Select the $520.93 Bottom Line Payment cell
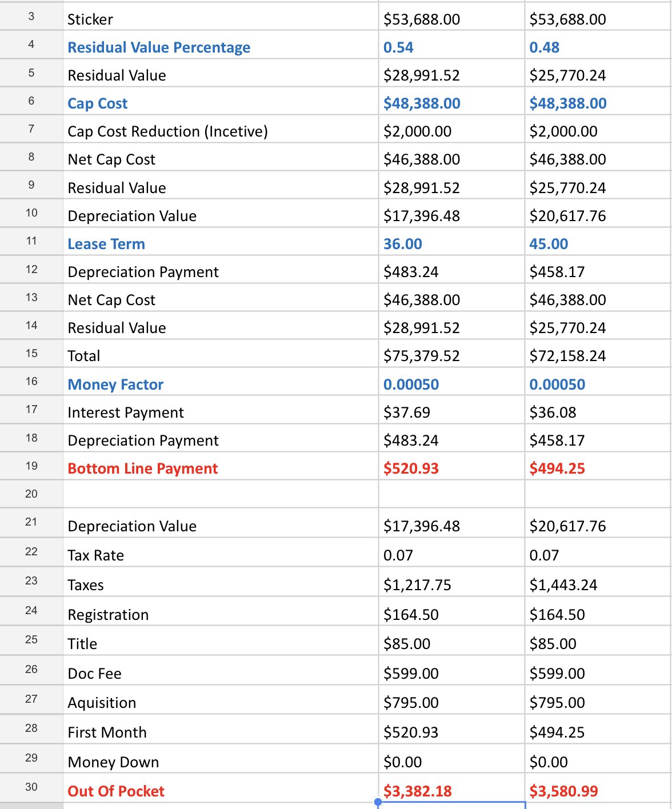672x809 pixels. coord(451,466)
